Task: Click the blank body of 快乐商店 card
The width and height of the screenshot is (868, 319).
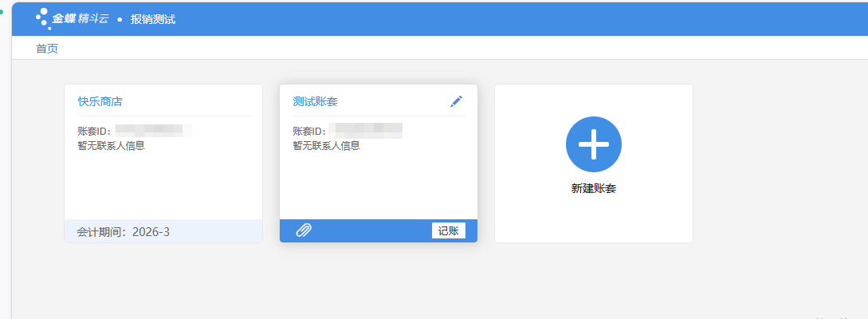Action: [163, 185]
